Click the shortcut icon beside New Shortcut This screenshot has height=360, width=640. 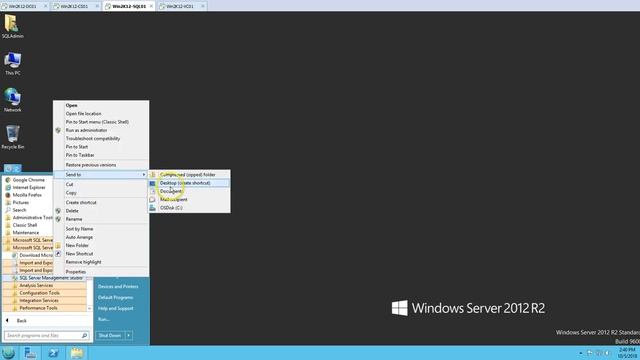click(x=58, y=253)
